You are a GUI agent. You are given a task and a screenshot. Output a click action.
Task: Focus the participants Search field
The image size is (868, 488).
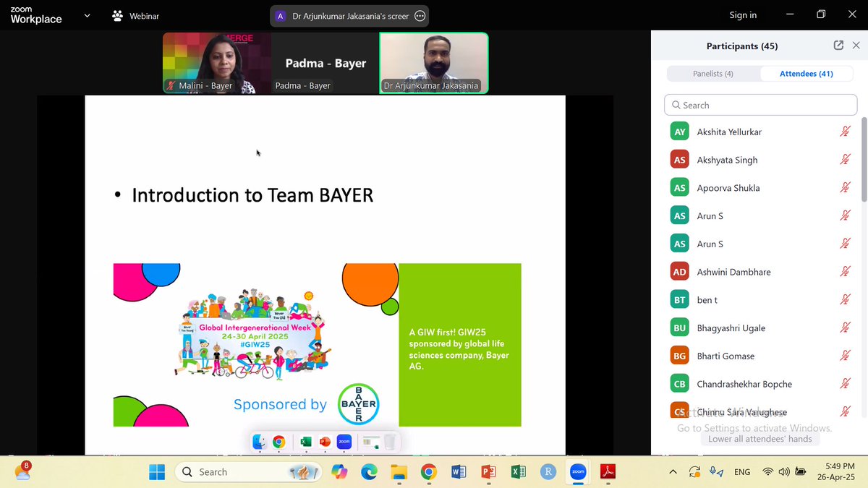(x=760, y=105)
